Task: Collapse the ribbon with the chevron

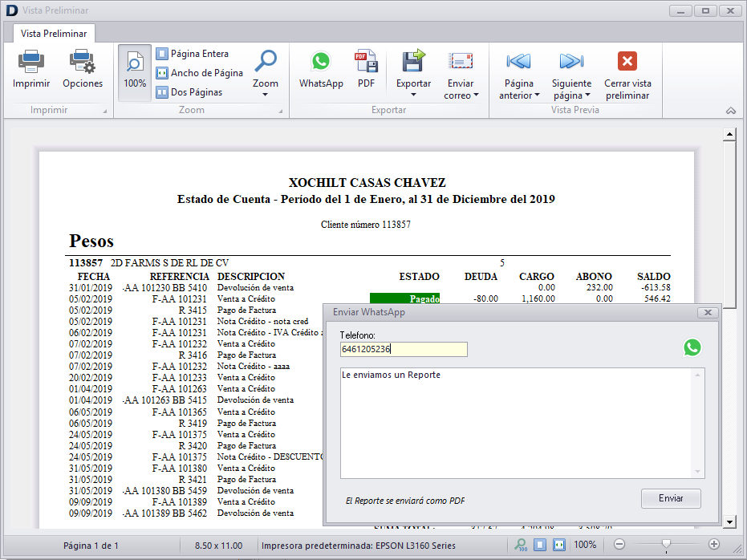Action: tap(730, 111)
